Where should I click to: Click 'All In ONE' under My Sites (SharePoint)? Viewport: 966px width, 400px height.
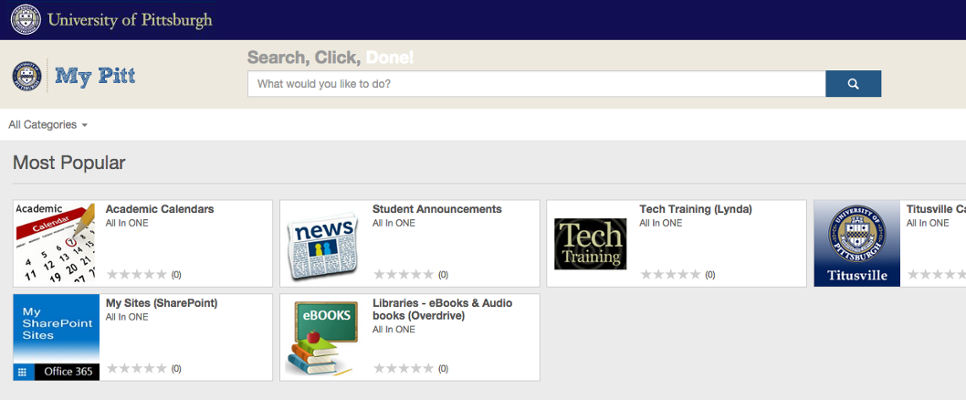pos(127,317)
